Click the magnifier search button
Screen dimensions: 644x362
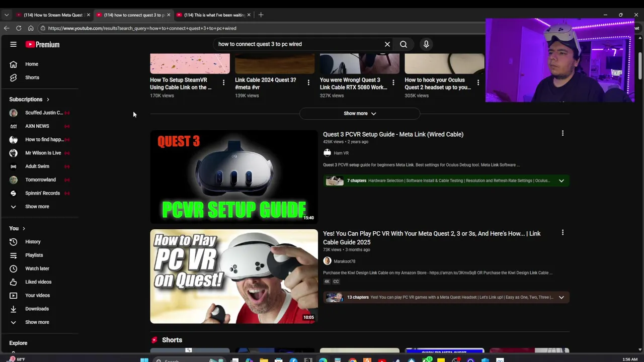click(404, 44)
